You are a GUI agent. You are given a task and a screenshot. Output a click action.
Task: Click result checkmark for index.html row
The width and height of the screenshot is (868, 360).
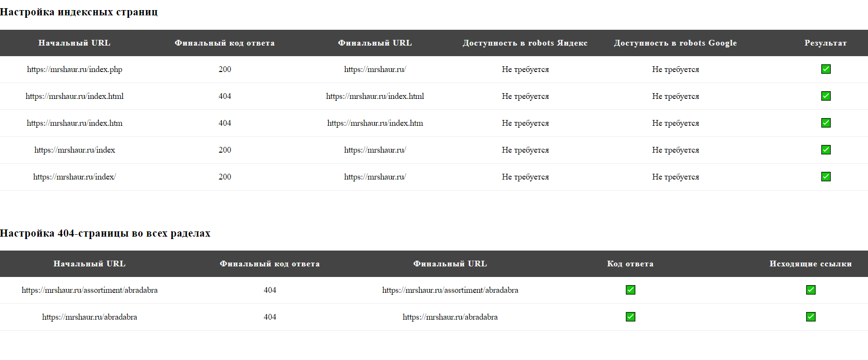click(x=825, y=96)
